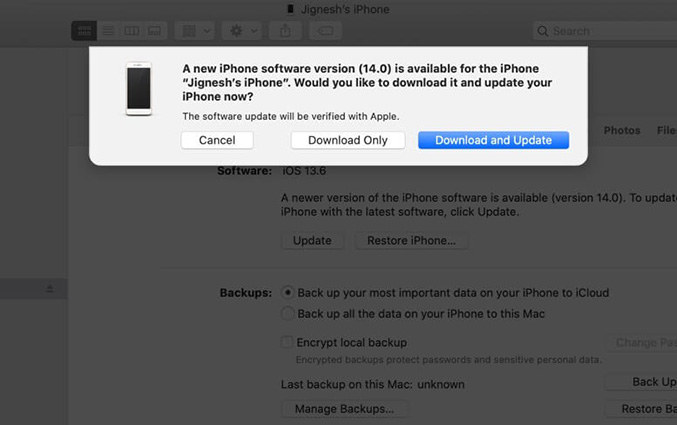Image resolution: width=677 pixels, height=425 pixels.
Task: Click the iPhone eject icon in sidebar
Action: (50, 288)
